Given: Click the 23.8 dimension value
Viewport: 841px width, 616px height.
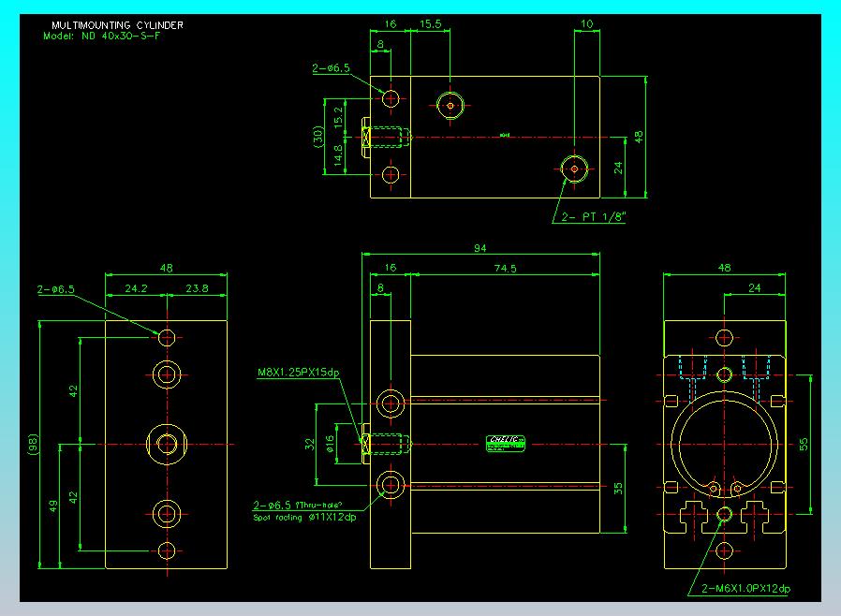Looking at the screenshot, I should (197, 289).
